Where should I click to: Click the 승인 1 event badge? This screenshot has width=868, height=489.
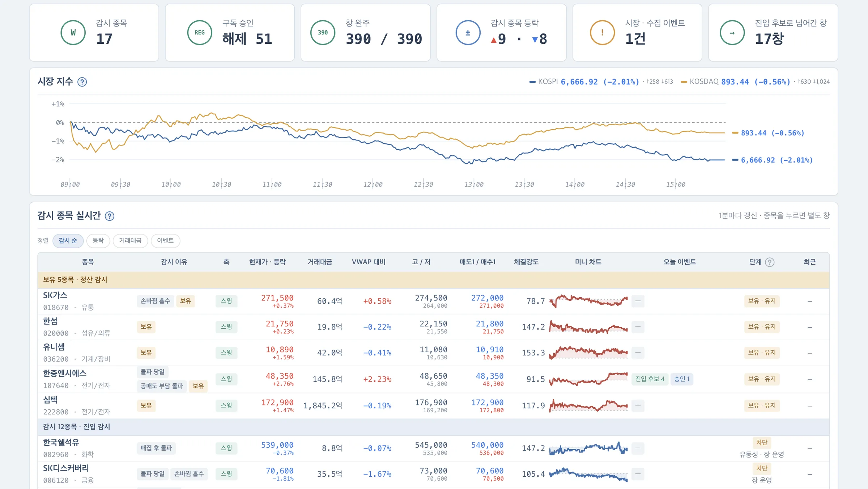[x=682, y=379]
